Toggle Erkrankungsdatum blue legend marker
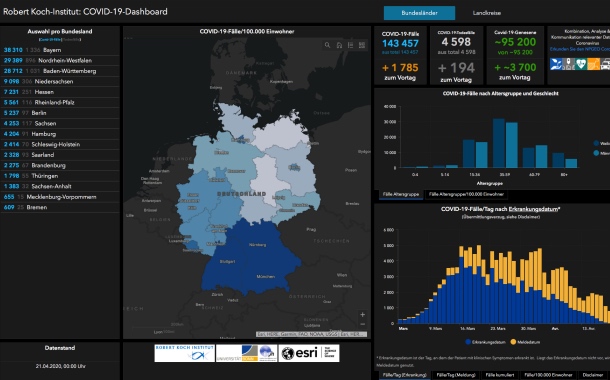610x380 pixels. click(468, 342)
